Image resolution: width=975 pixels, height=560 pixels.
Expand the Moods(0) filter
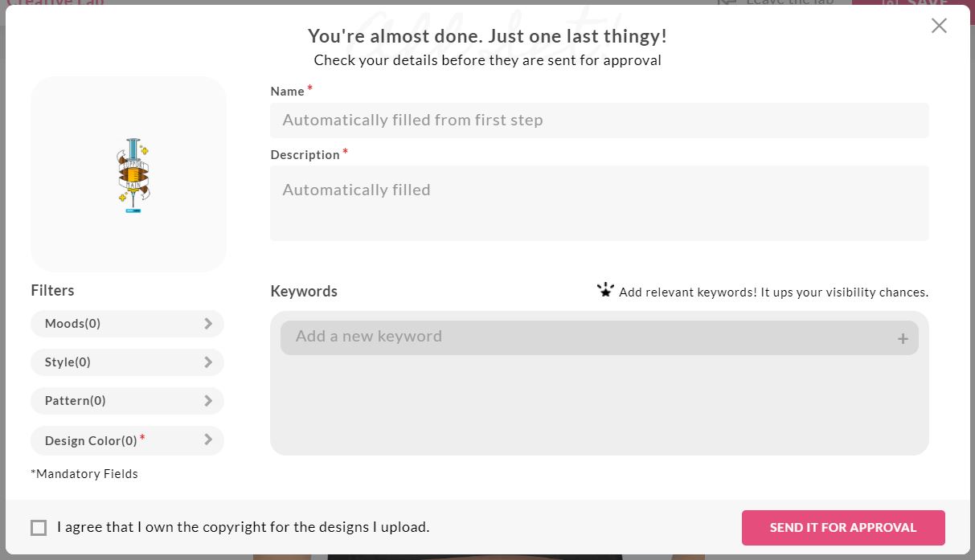coord(127,324)
